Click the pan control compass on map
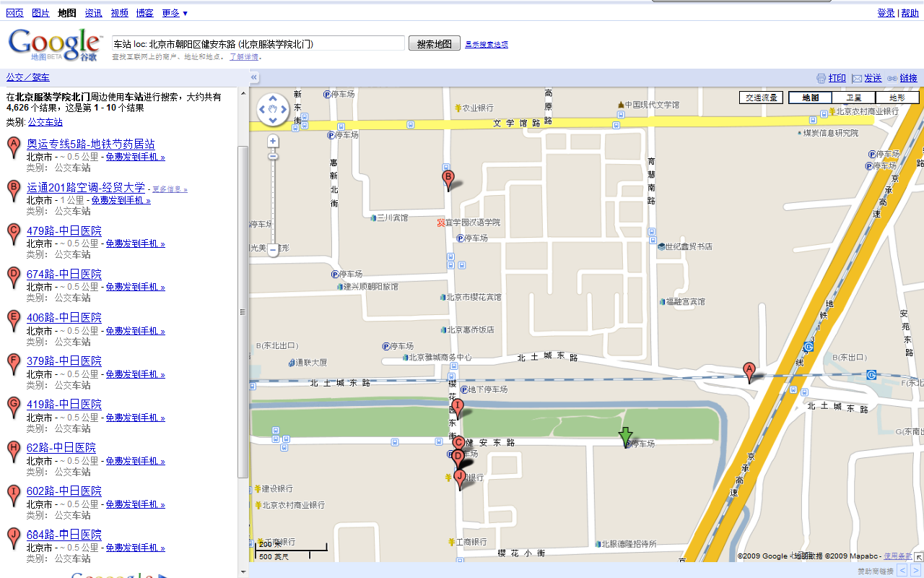 pos(273,110)
